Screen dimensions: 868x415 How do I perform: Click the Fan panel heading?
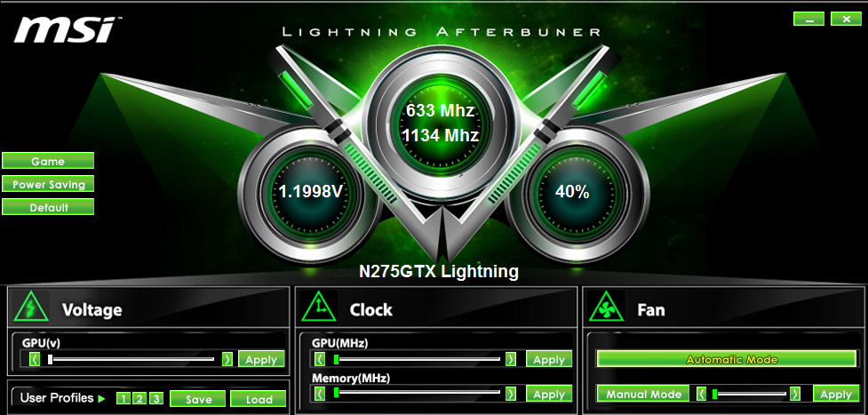[651, 309]
